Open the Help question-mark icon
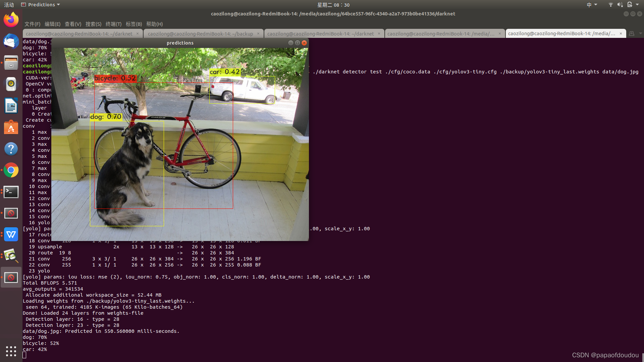The image size is (644, 362). point(11,149)
